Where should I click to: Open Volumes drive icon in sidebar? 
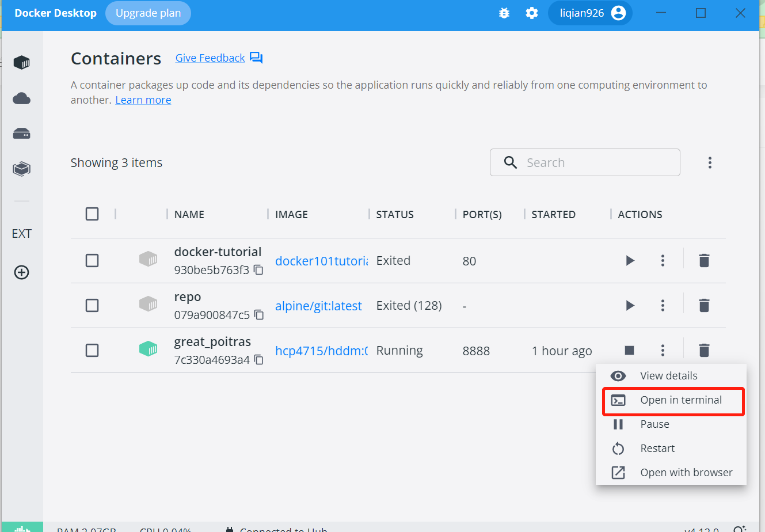[x=21, y=134]
